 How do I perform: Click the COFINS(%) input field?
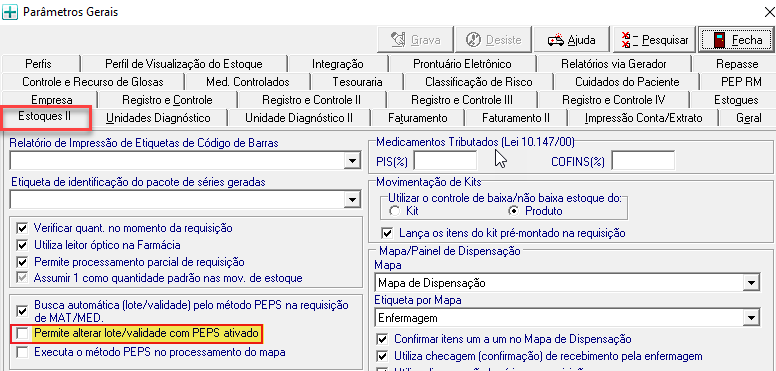(643, 161)
